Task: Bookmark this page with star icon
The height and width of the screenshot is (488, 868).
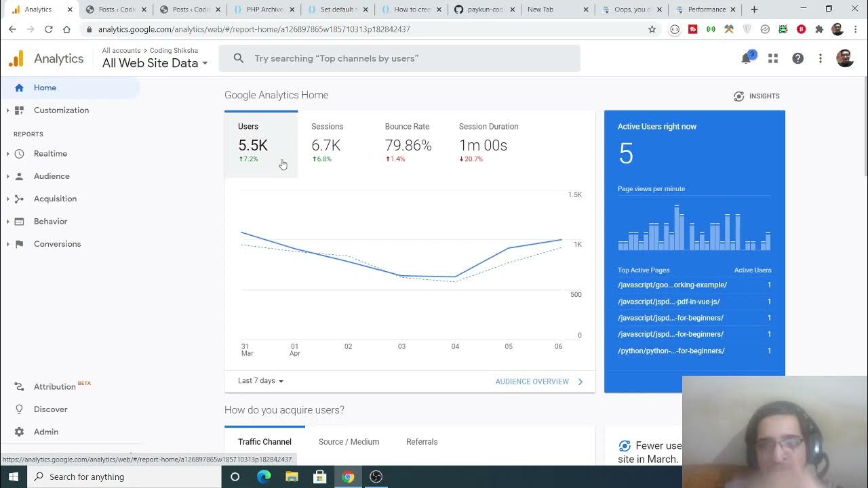Action: [652, 29]
